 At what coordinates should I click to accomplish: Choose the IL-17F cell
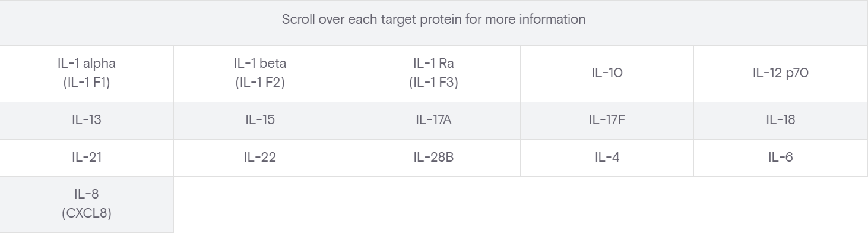click(x=607, y=120)
